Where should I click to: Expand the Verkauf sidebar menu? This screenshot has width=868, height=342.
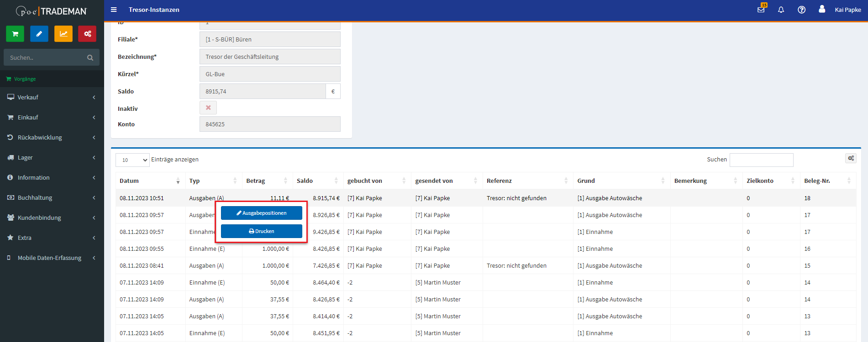[52, 97]
